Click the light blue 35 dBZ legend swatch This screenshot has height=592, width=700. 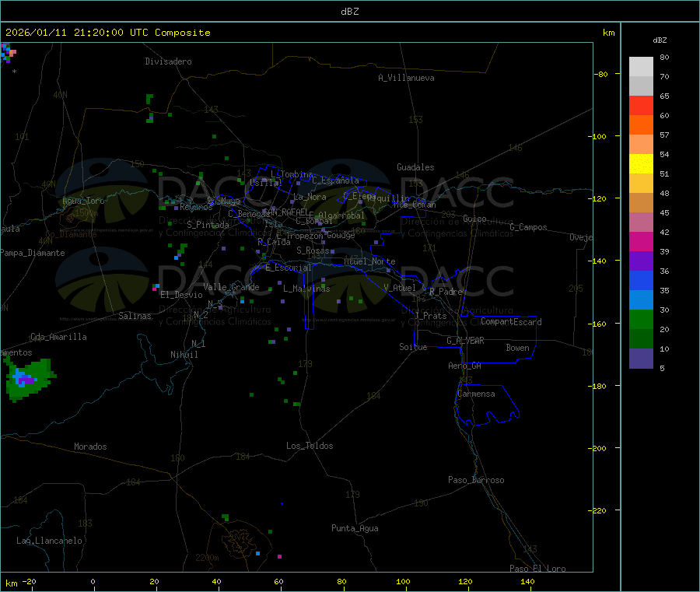(641, 300)
